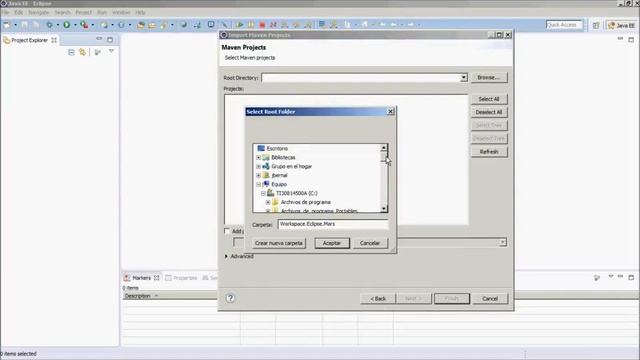Click the Disconnect icon beside Terminate

(x=273, y=25)
